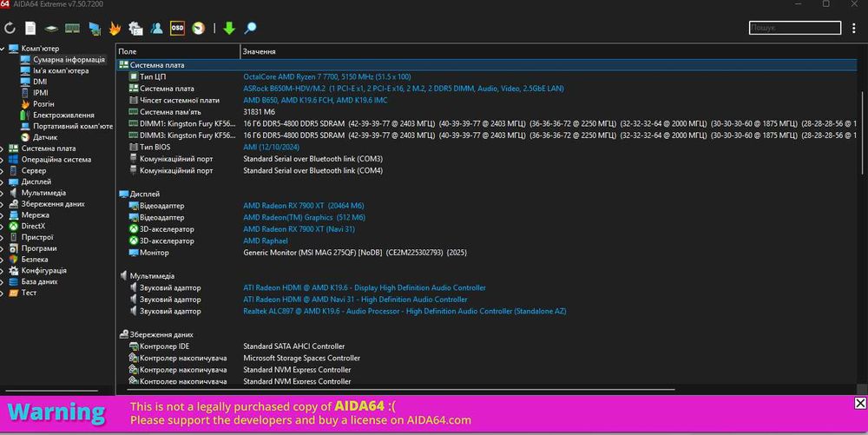Expand the Збереження даних tree node

(3, 204)
